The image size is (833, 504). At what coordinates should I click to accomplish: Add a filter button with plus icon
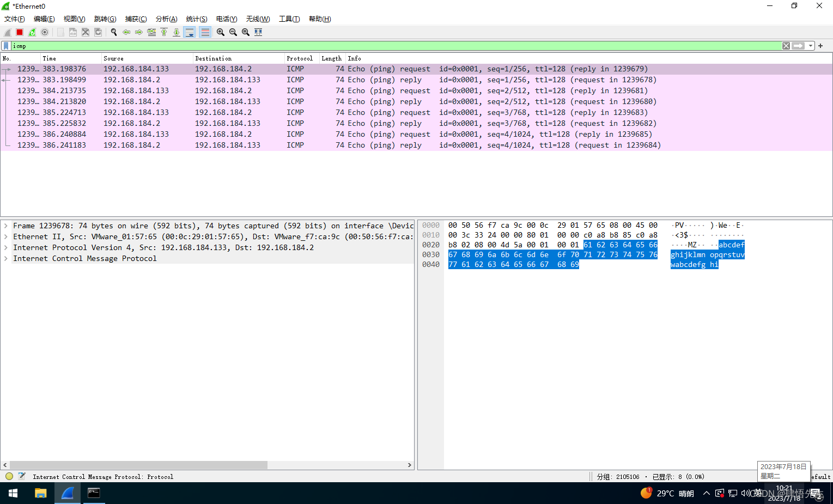click(820, 46)
